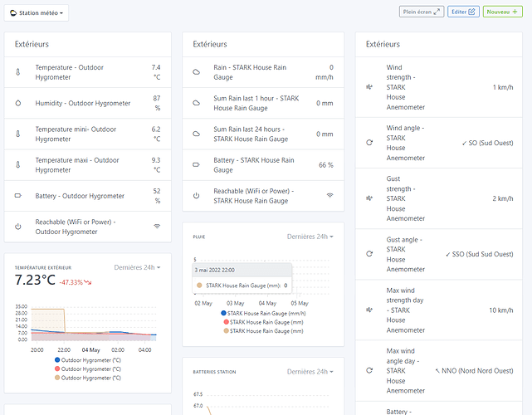Click the battery icon beside Battery - STARK House Rain Gauge

click(x=197, y=165)
